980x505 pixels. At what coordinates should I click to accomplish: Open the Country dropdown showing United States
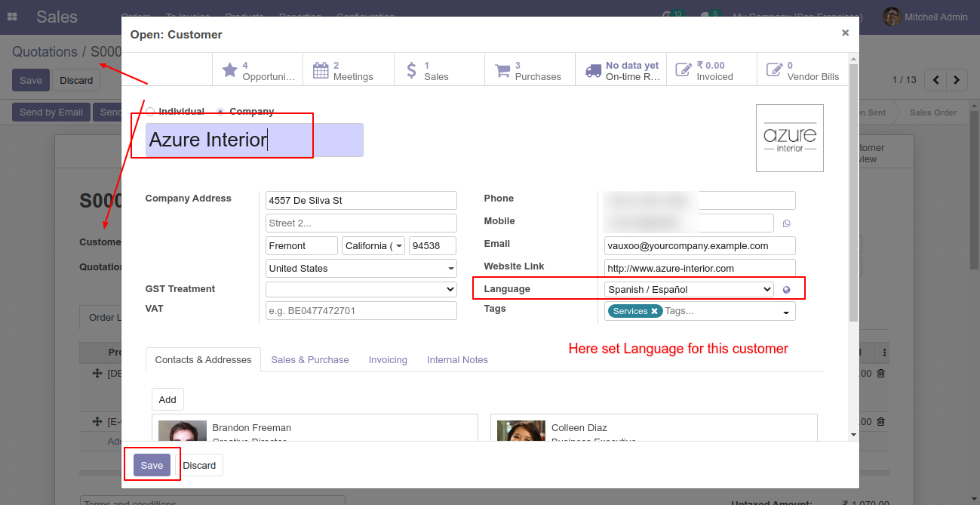361,269
